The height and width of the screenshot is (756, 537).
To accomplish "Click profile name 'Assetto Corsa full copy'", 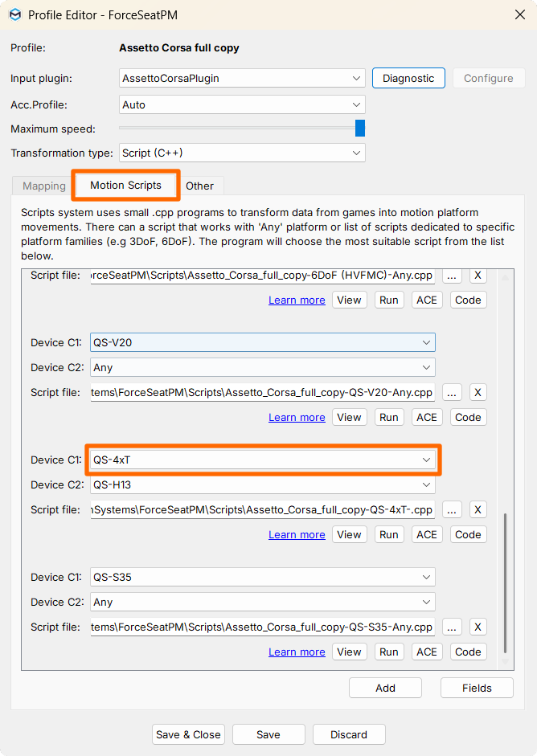I will click(179, 47).
